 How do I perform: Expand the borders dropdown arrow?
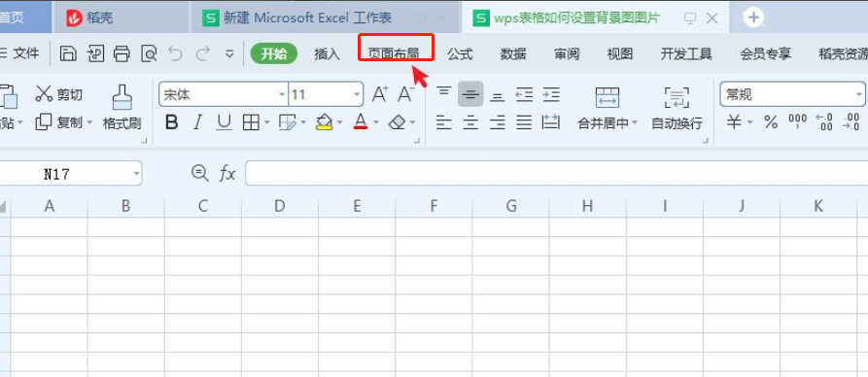[x=267, y=122]
